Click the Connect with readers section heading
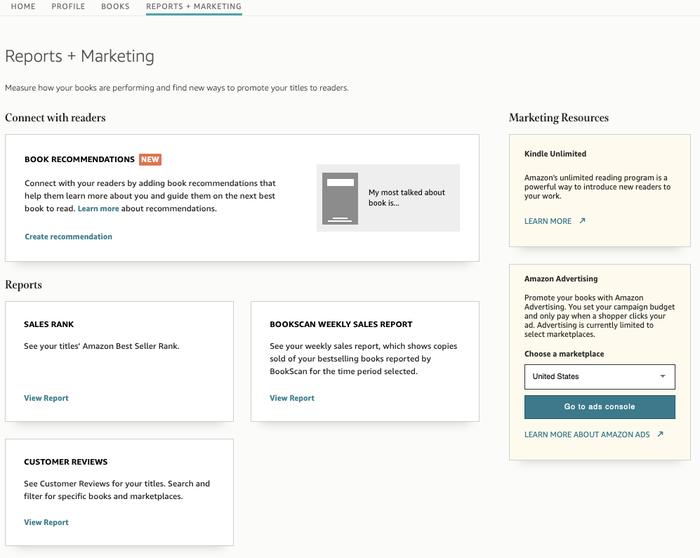The width and height of the screenshot is (700, 558). (x=55, y=117)
